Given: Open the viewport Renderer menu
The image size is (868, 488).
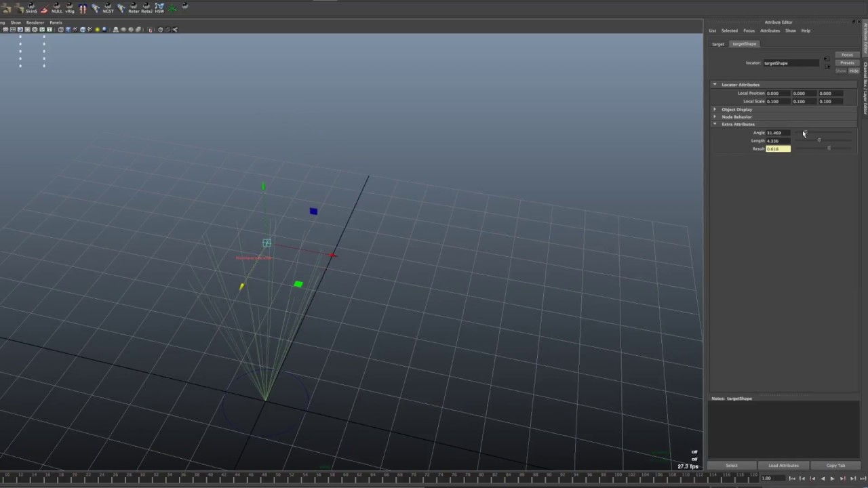Looking at the screenshot, I should click(35, 22).
